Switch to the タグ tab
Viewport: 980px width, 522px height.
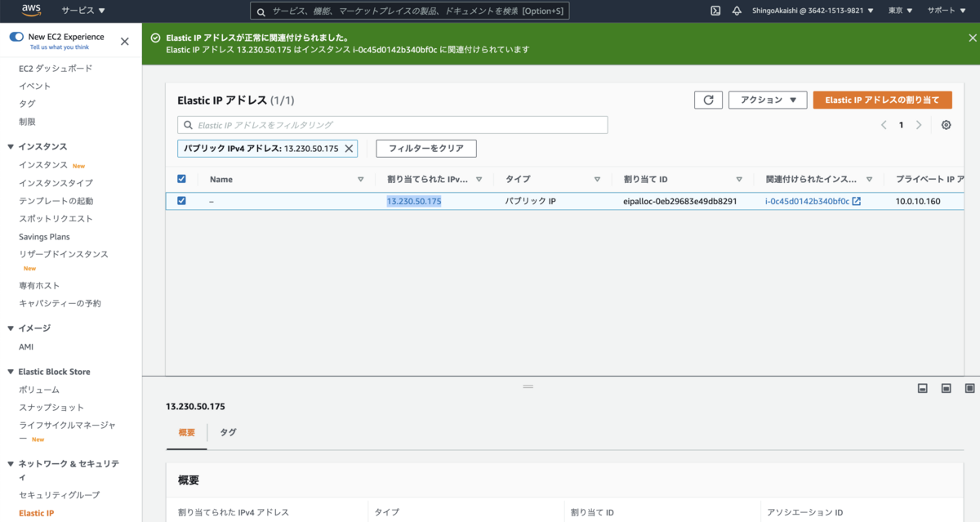tap(228, 432)
